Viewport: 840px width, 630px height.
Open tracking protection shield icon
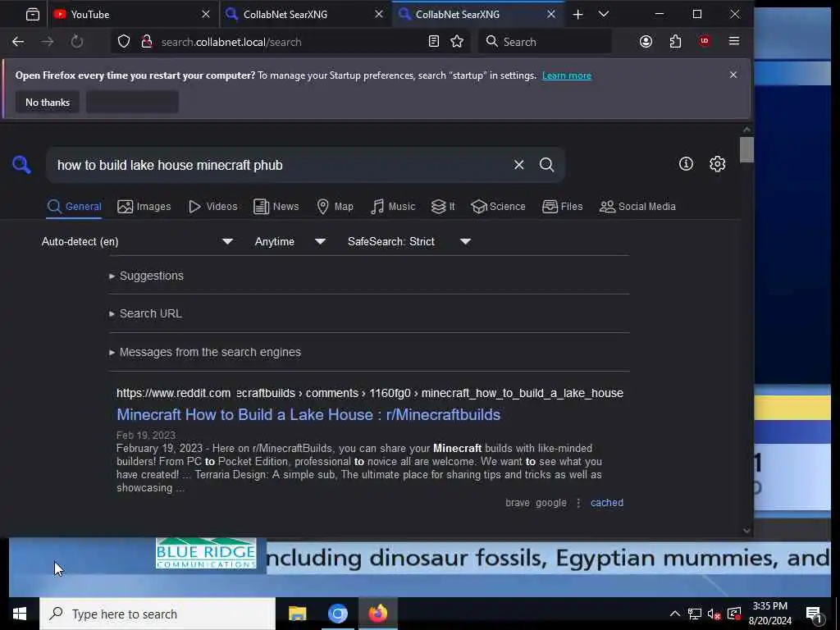[124, 42]
